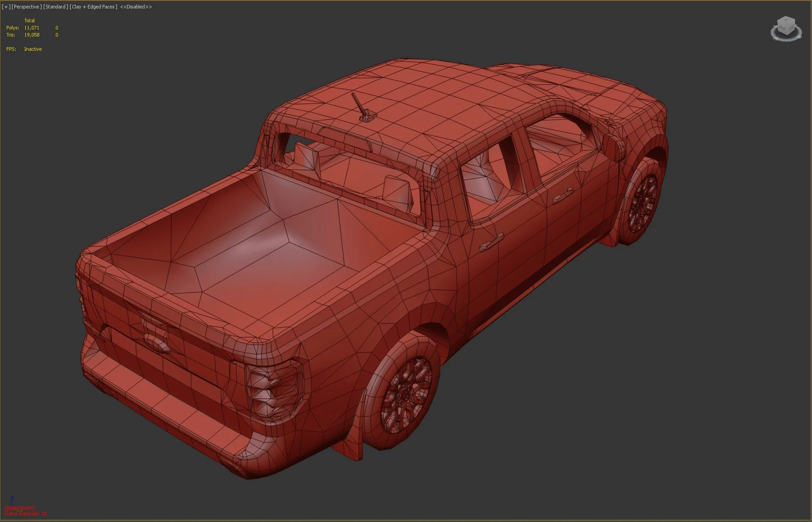The image size is (812, 522).
Task: Click the <<Disabled>> viewport filter label
Action: pos(136,7)
